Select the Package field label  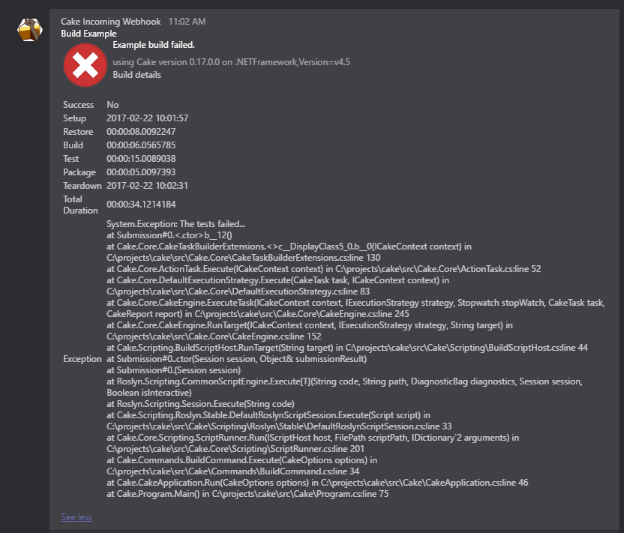click(79, 172)
